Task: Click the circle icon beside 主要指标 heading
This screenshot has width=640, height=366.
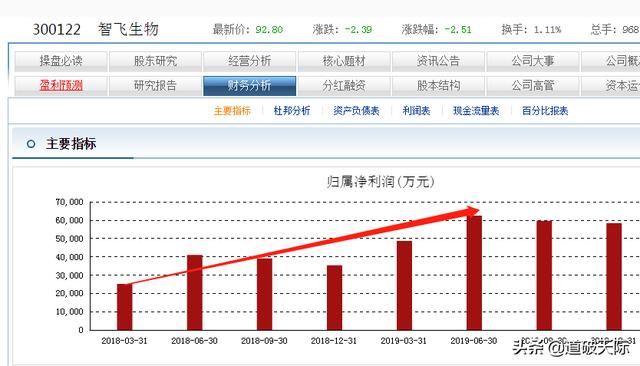Action: [x=31, y=144]
